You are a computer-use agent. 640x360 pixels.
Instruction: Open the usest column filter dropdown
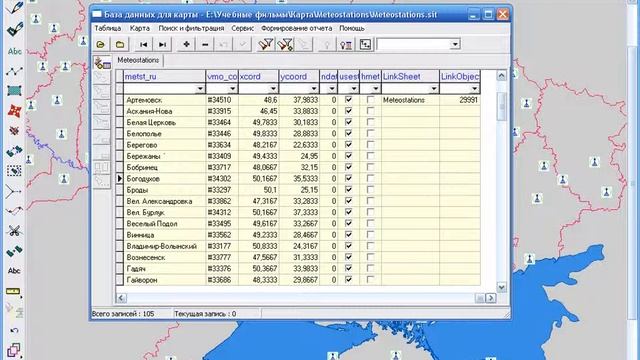pyautogui.click(x=354, y=89)
